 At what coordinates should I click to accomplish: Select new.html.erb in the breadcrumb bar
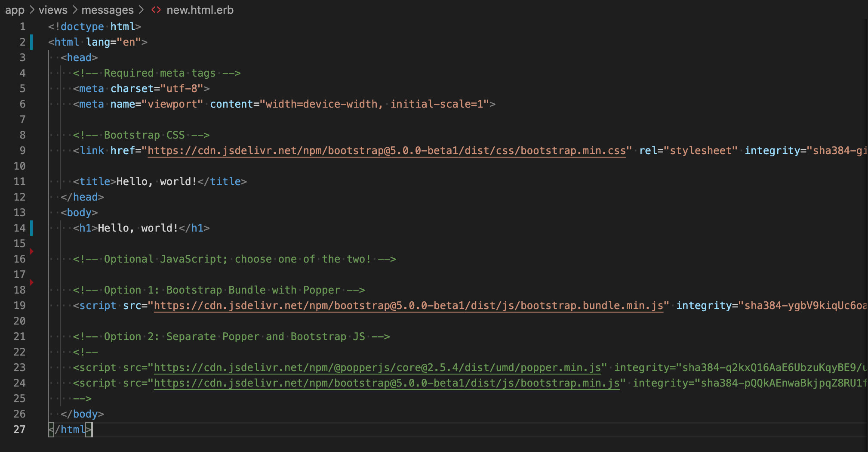coord(200,9)
